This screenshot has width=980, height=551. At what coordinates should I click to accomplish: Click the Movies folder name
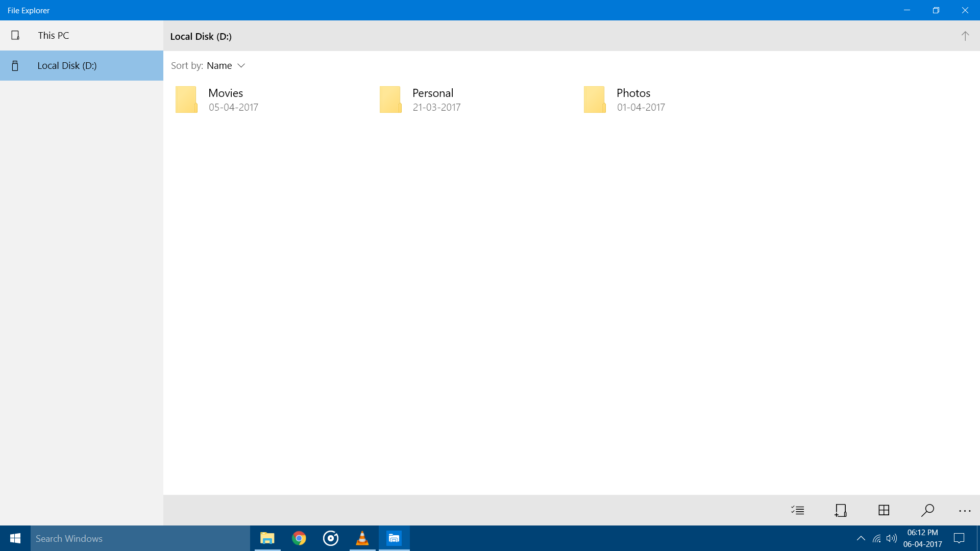(x=226, y=93)
